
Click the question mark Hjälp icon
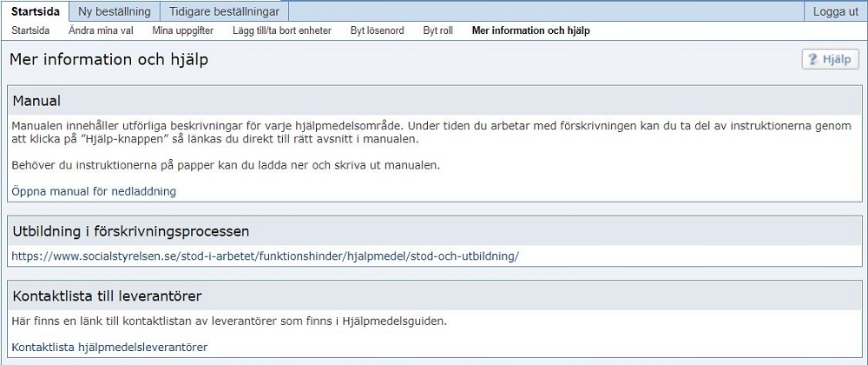tap(812, 60)
